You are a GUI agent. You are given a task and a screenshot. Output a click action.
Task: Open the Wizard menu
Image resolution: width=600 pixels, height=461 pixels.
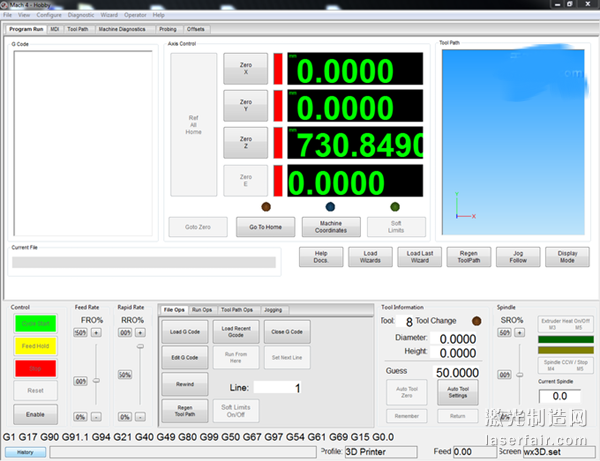(108, 16)
